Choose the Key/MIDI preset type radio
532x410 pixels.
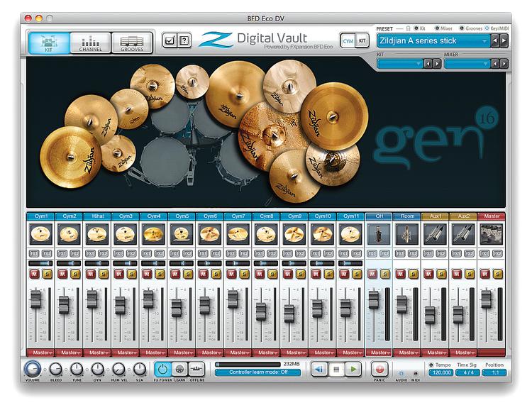(x=487, y=28)
